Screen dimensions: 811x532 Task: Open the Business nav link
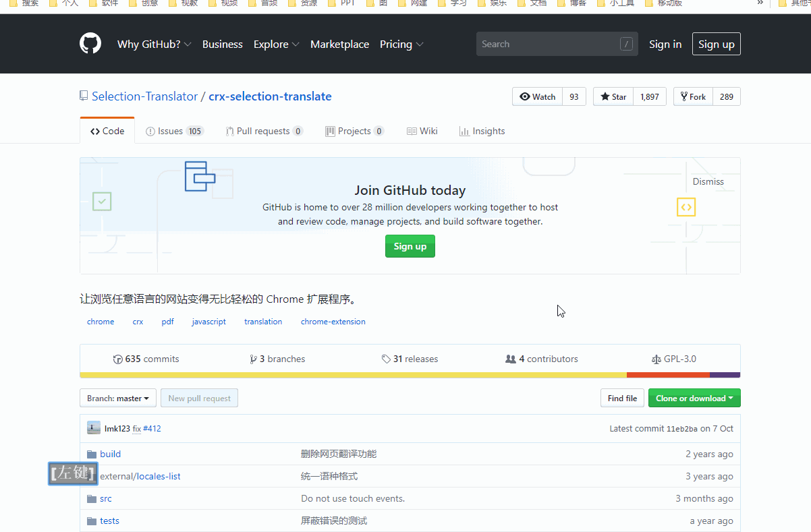click(222, 44)
